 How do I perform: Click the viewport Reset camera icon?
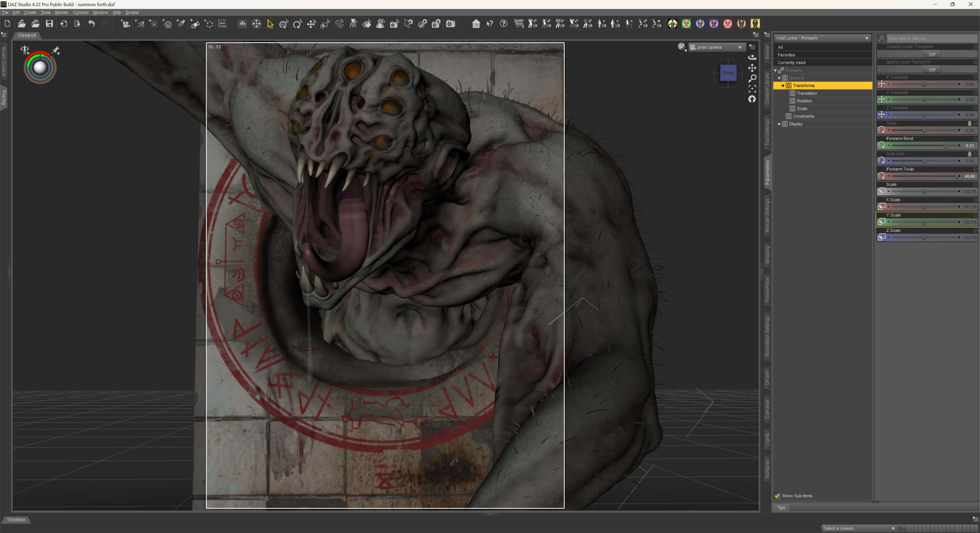coord(752,99)
